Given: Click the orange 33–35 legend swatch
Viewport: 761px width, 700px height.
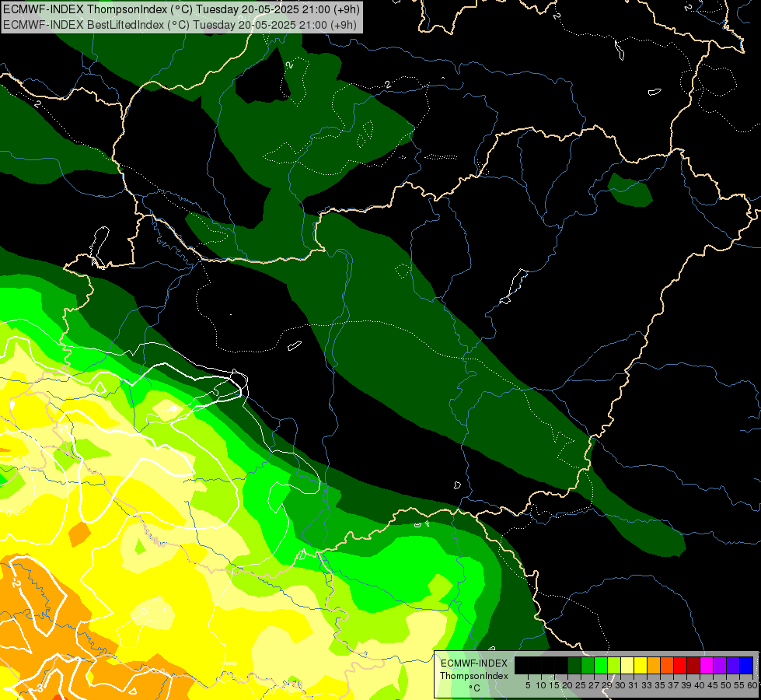Looking at the screenshot, I should [654, 666].
